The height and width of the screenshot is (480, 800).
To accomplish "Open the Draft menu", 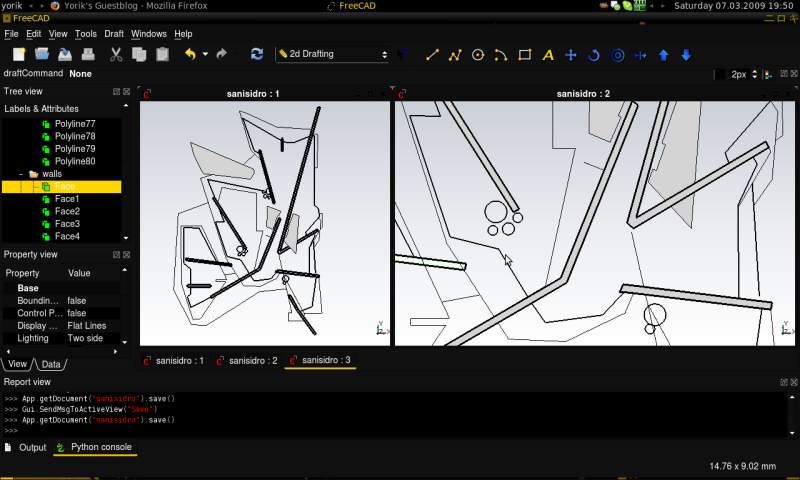I will (x=114, y=34).
